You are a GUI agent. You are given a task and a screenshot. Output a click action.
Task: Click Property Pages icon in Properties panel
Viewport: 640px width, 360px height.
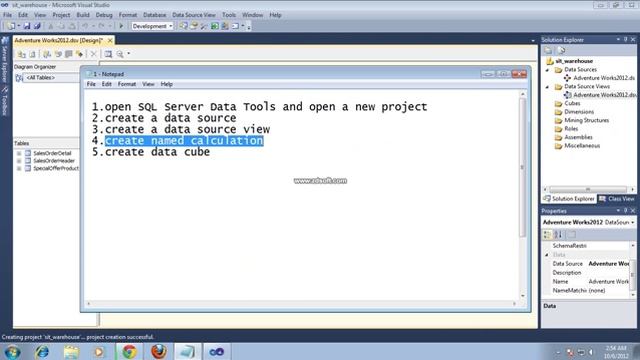(x=572, y=234)
